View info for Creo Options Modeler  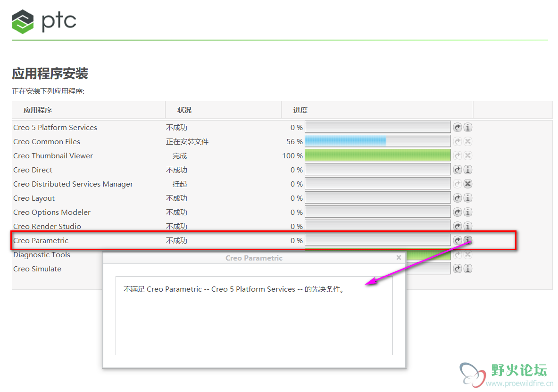pyautogui.click(x=467, y=212)
